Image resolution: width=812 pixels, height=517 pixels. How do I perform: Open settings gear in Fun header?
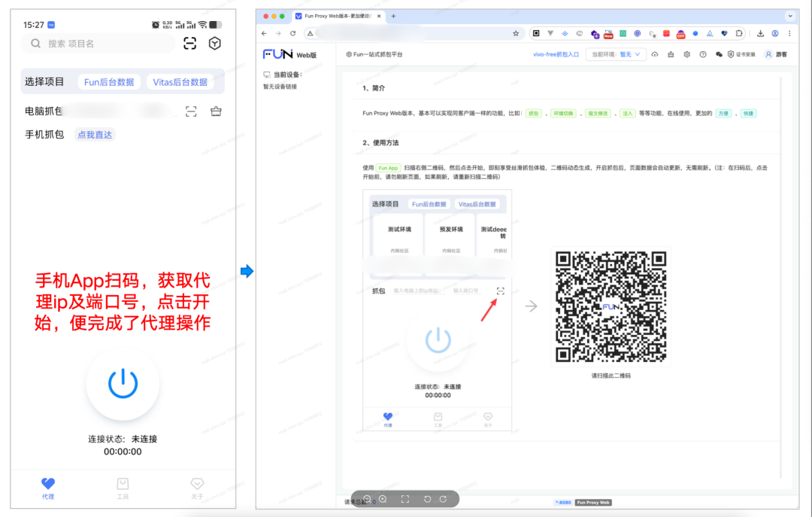pyautogui.click(x=686, y=54)
